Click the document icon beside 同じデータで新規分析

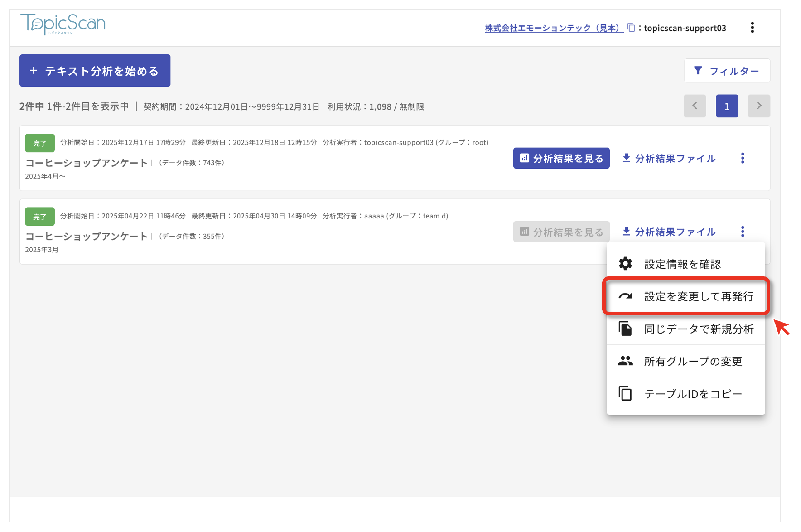(625, 329)
